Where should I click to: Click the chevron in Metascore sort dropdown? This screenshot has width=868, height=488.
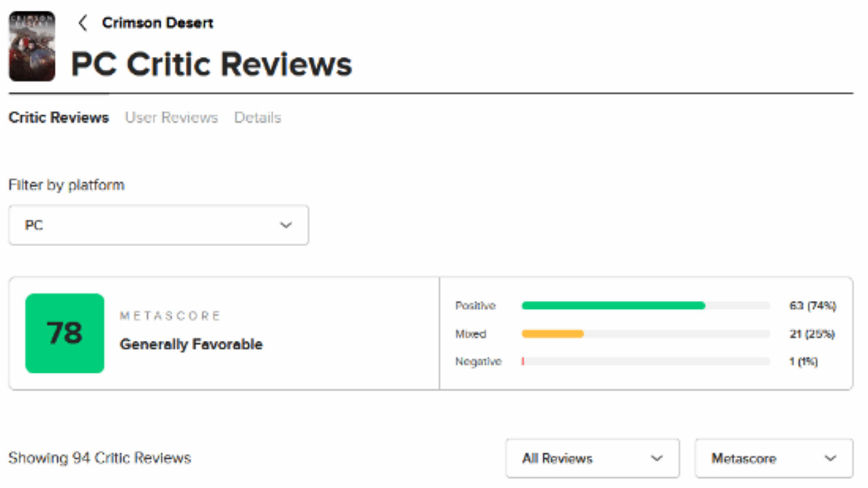click(831, 458)
